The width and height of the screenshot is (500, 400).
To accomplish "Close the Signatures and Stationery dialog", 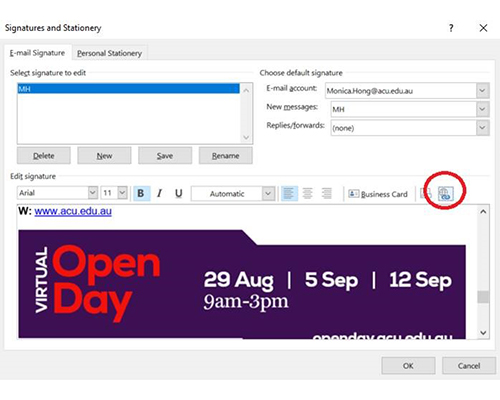I will click(483, 28).
